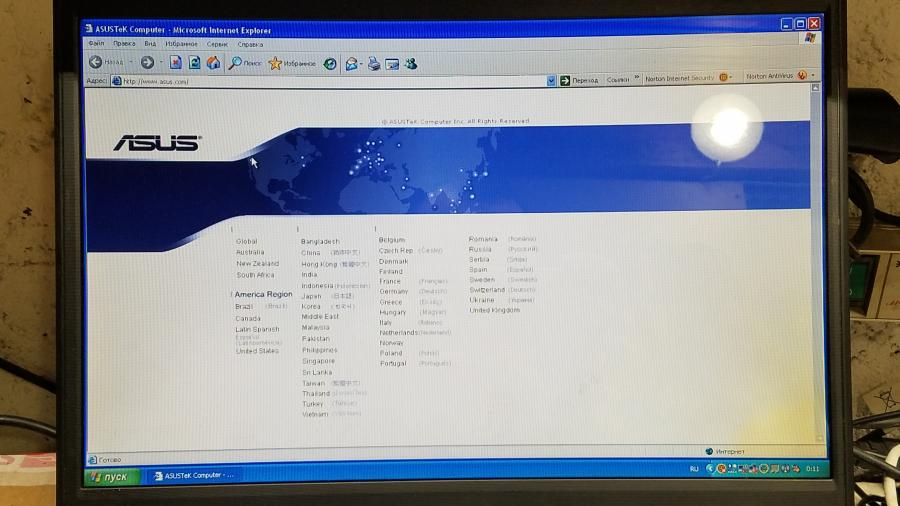Choose the Canada link
The width and height of the screenshot is (900, 506).
tap(248, 318)
